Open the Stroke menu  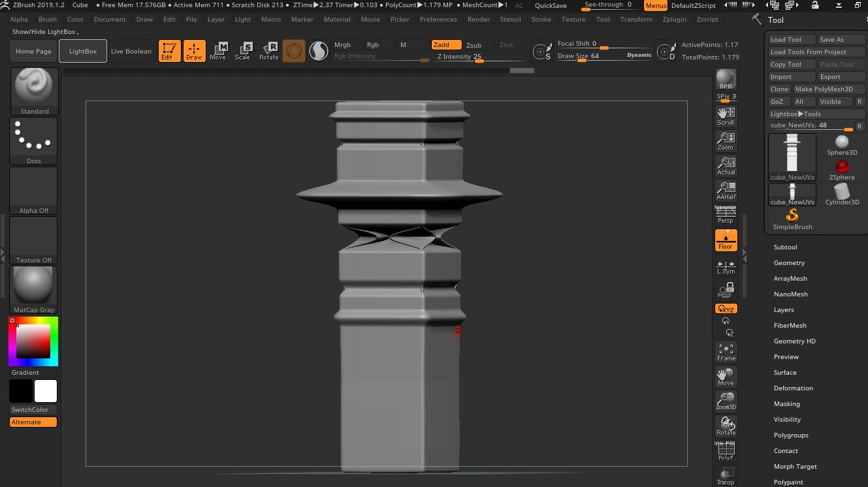pyautogui.click(x=541, y=19)
